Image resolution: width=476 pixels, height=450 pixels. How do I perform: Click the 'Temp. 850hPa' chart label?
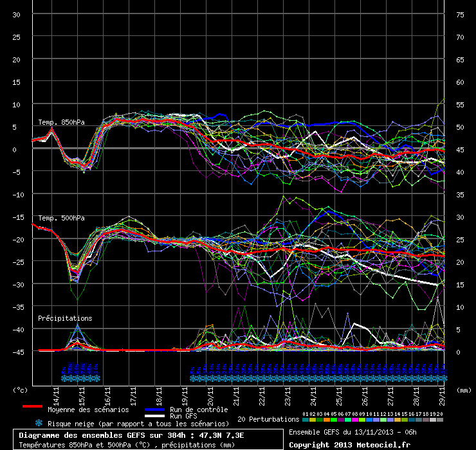click(61, 122)
